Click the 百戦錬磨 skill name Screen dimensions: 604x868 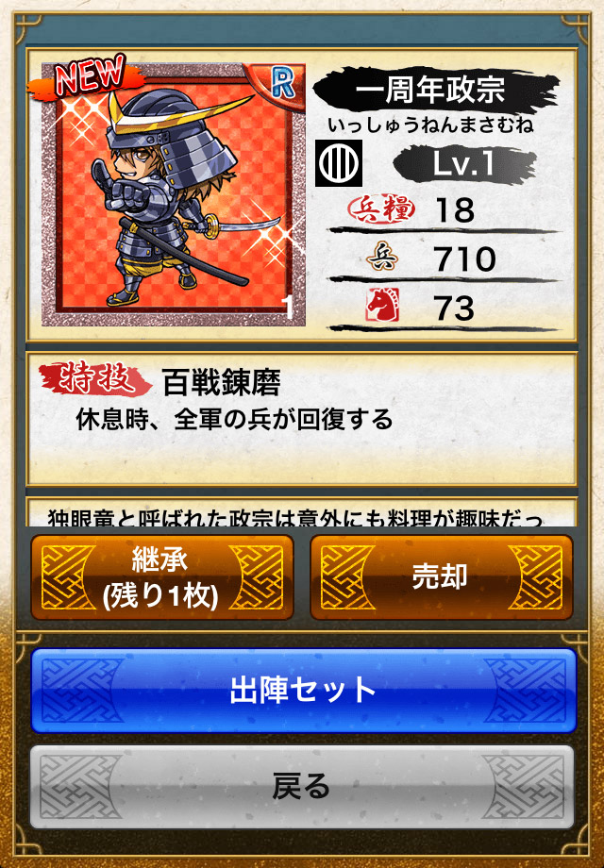point(222,383)
